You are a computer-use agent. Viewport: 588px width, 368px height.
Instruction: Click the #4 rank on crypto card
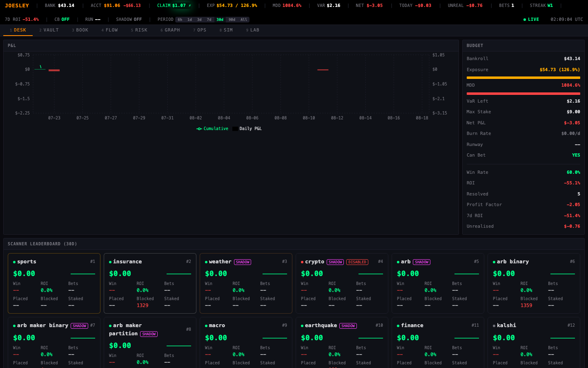(x=380, y=262)
